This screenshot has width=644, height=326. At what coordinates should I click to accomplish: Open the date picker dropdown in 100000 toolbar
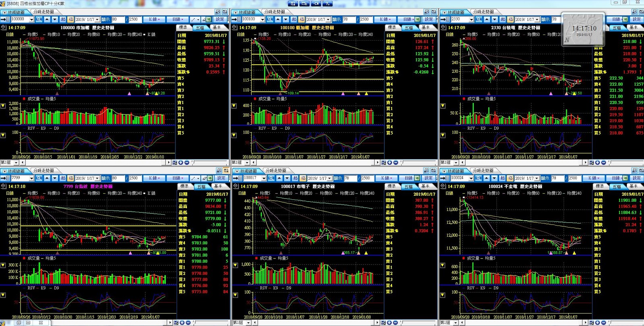[x=97, y=19]
